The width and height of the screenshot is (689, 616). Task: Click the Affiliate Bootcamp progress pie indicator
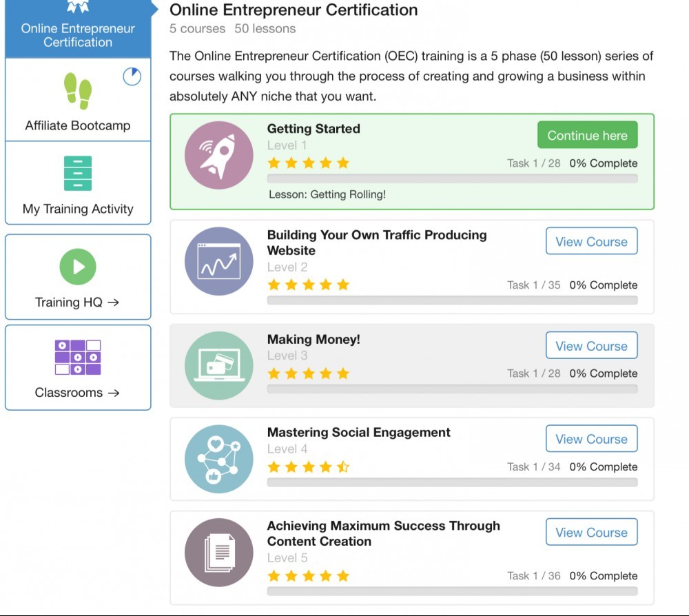click(132, 76)
